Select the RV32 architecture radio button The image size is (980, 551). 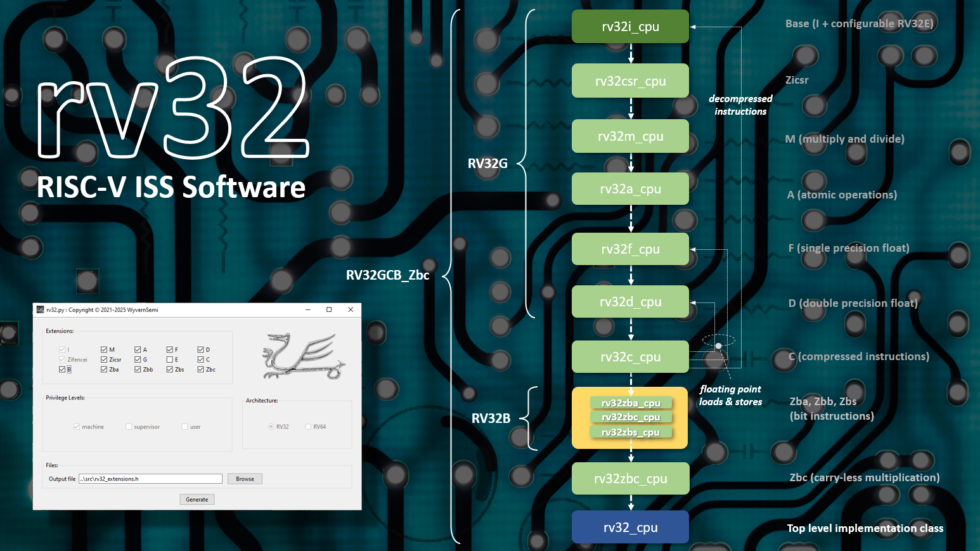pyautogui.click(x=271, y=427)
